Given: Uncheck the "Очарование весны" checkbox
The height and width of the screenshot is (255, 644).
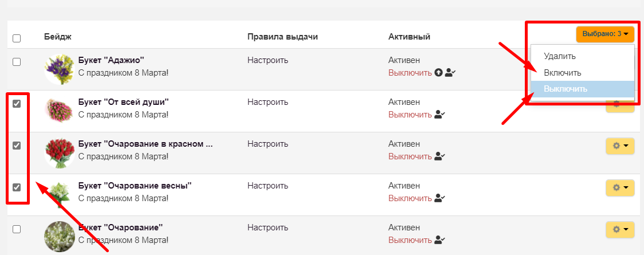Looking at the screenshot, I should click(17, 187).
